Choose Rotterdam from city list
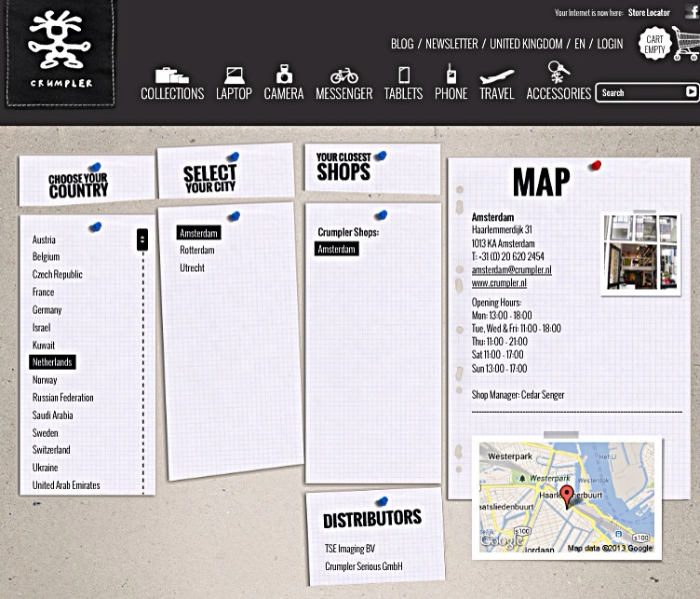700x599 pixels. (197, 251)
